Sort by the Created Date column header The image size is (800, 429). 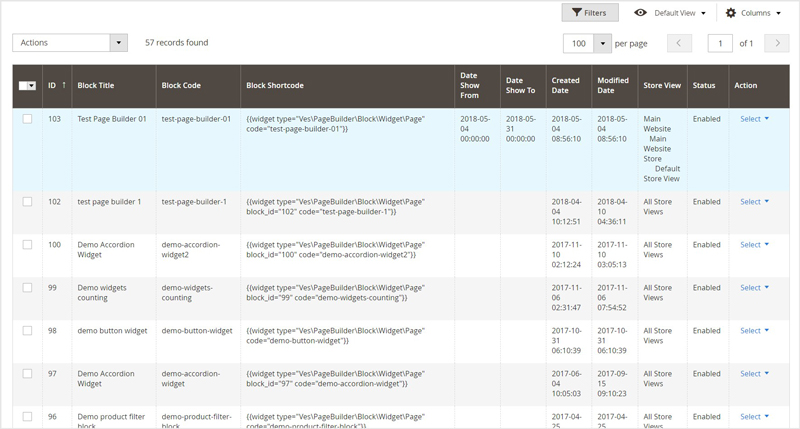pyautogui.click(x=565, y=86)
